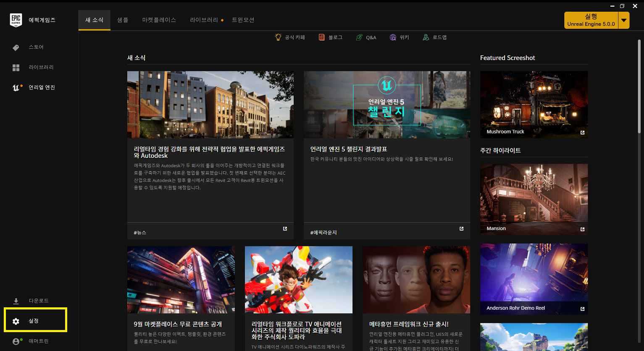Click the 로드맵 icon
Screen dimensions: 644x351
[x=426, y=37]
